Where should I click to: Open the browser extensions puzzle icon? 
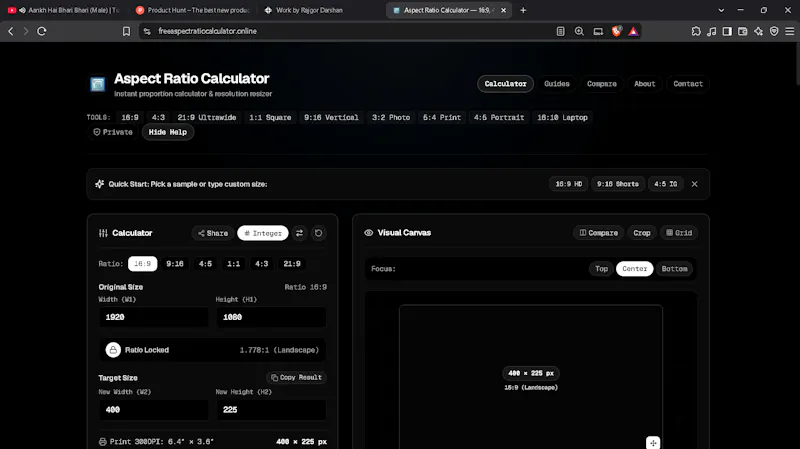click(x=696, y=31)
